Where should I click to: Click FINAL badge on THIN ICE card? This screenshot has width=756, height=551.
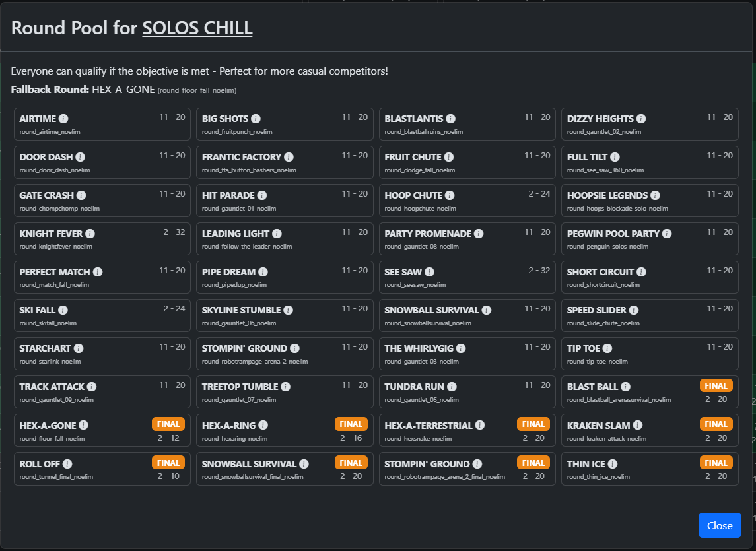tap(716, 463)
